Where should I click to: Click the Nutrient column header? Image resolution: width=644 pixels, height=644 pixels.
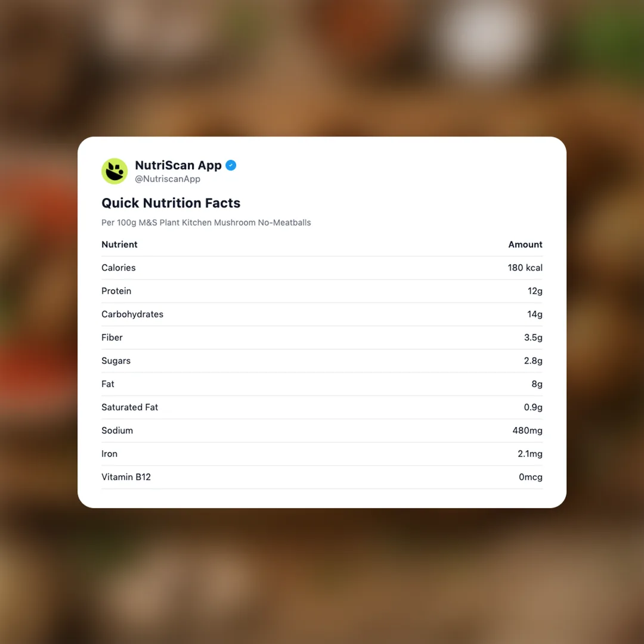[119, 244]
